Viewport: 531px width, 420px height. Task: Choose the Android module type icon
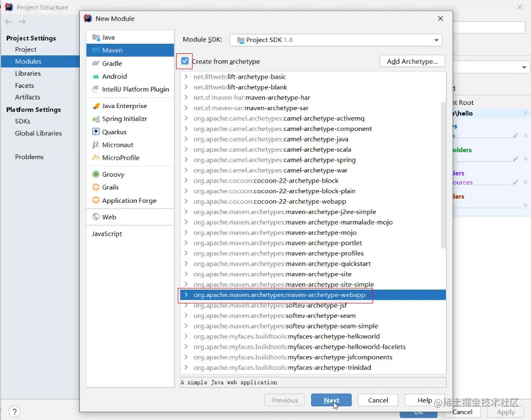click(x=96, y=77)
